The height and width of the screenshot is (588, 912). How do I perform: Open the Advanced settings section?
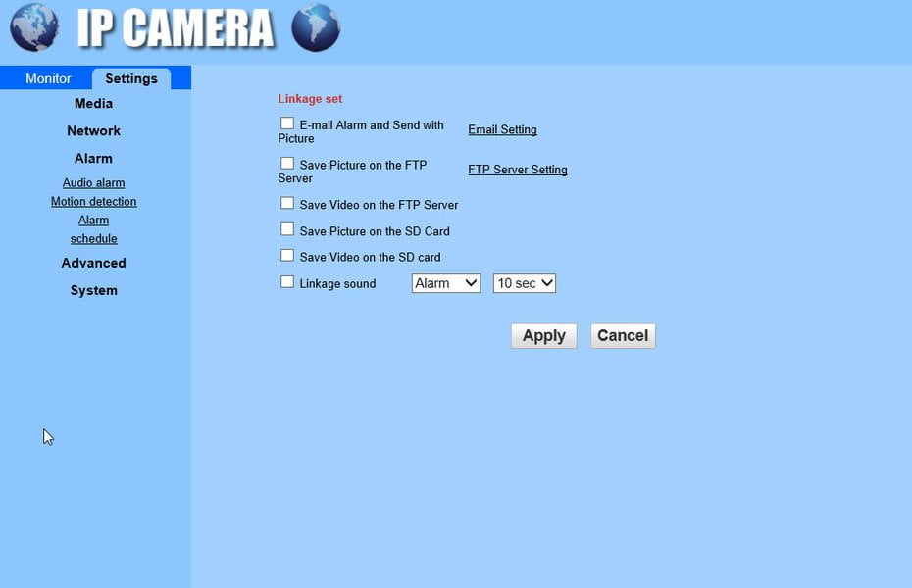pos(93,263)
